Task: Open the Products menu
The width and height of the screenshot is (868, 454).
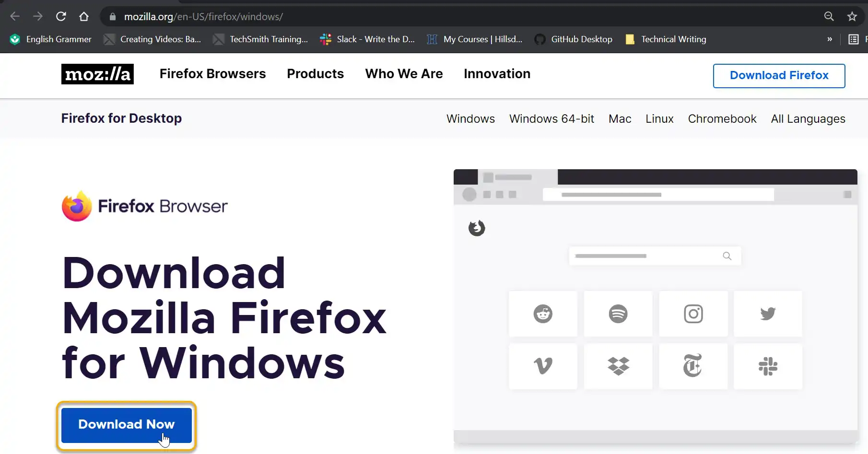Action: coord(315,74)
